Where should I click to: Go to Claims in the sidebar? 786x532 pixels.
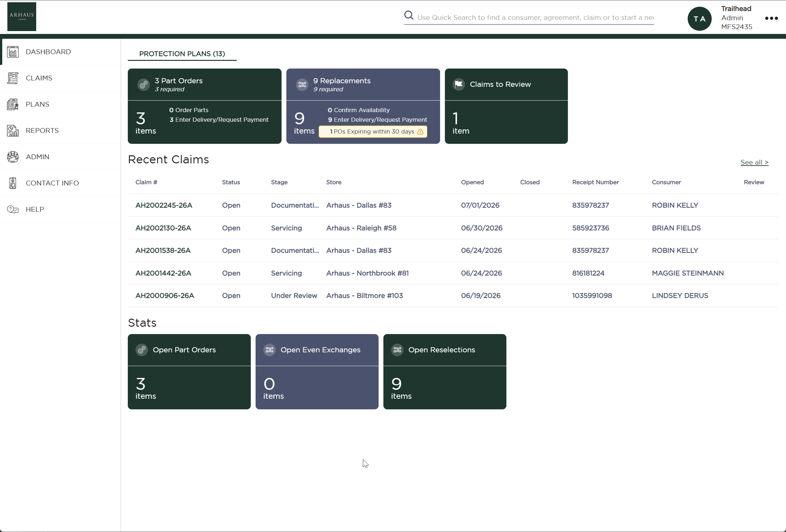(61, 78)
